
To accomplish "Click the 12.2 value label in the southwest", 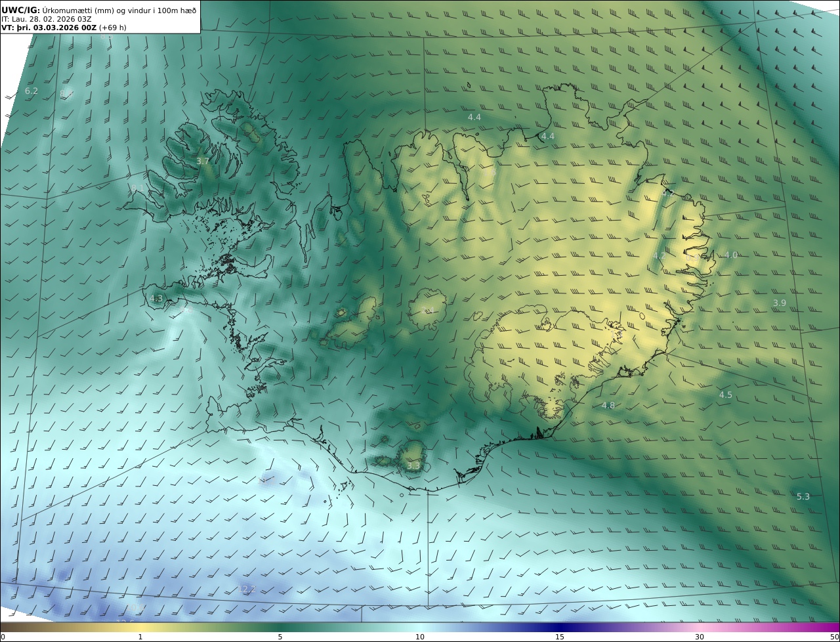I will [247, 589].
